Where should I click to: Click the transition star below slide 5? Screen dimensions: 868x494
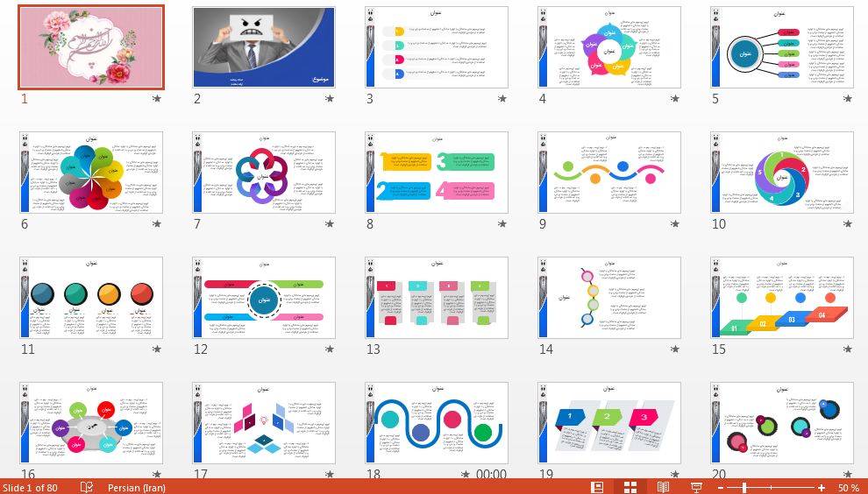click(848, 99)
